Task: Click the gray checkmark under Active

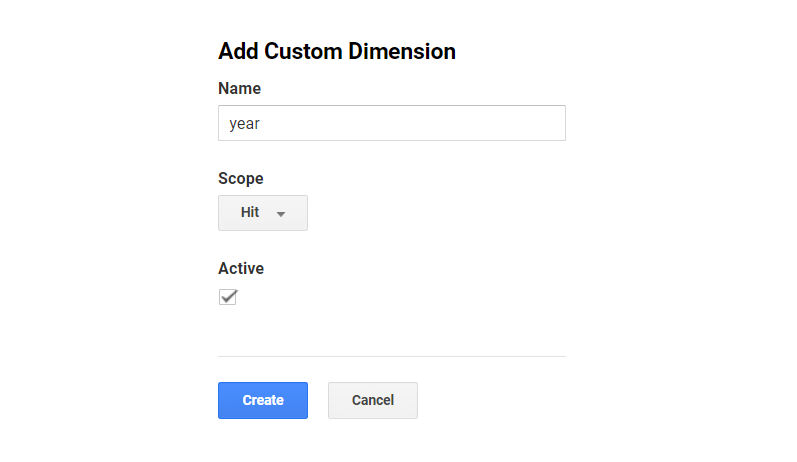Action: pos(228,297)
